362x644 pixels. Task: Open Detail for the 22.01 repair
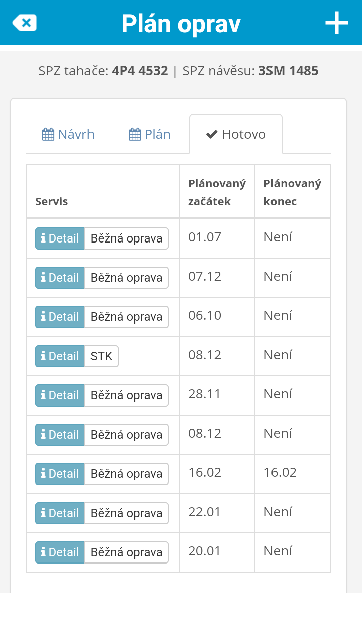click(60, 513)
